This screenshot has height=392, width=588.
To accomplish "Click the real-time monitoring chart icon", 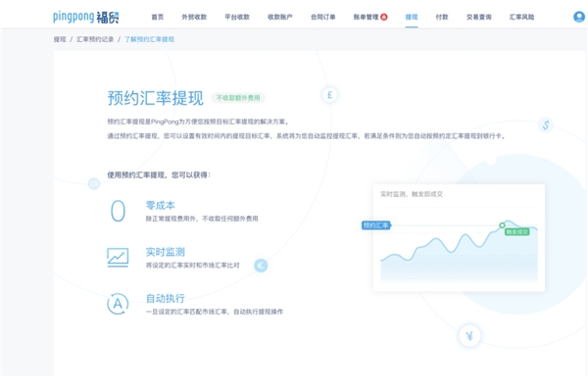I will [118, 258].
